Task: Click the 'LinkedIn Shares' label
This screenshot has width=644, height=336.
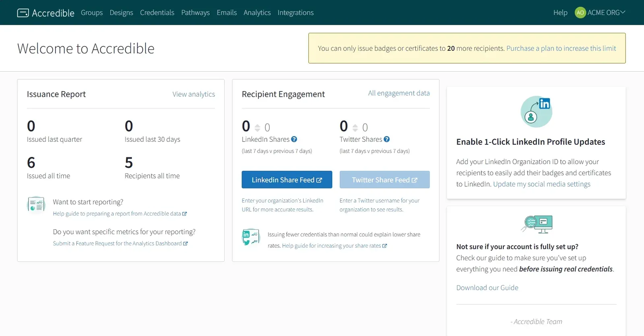Action: (x=266, y=139)
